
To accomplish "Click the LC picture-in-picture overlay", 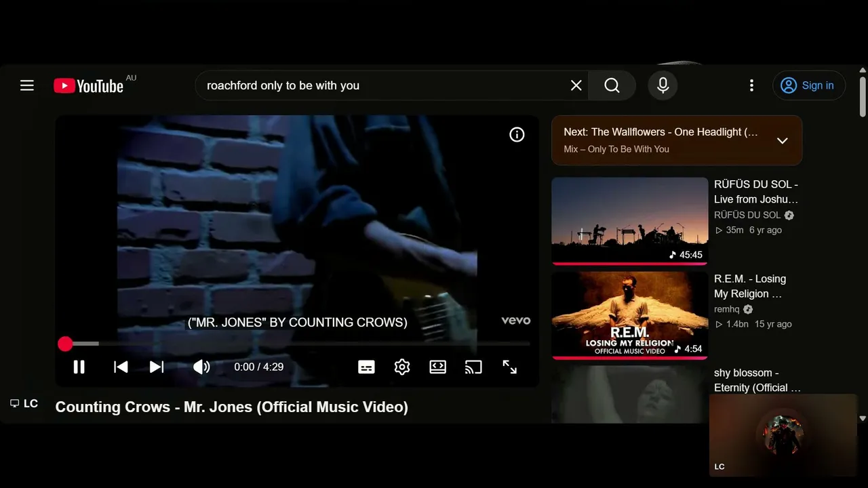I will click(x=783, y=435).
